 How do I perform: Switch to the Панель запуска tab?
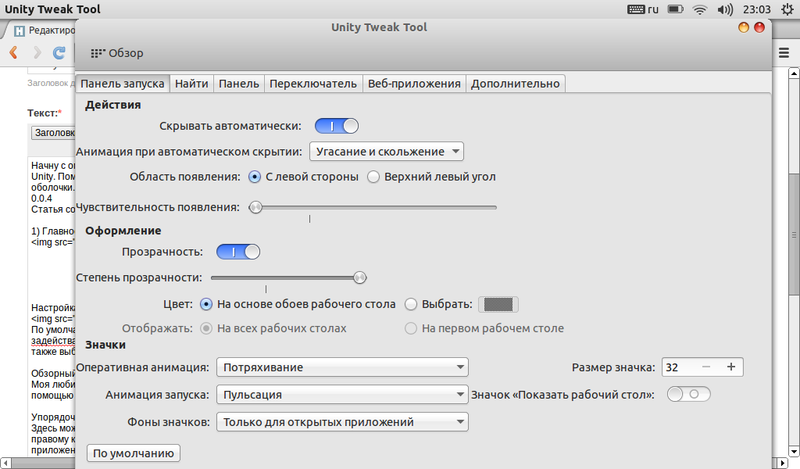(122, 84)
